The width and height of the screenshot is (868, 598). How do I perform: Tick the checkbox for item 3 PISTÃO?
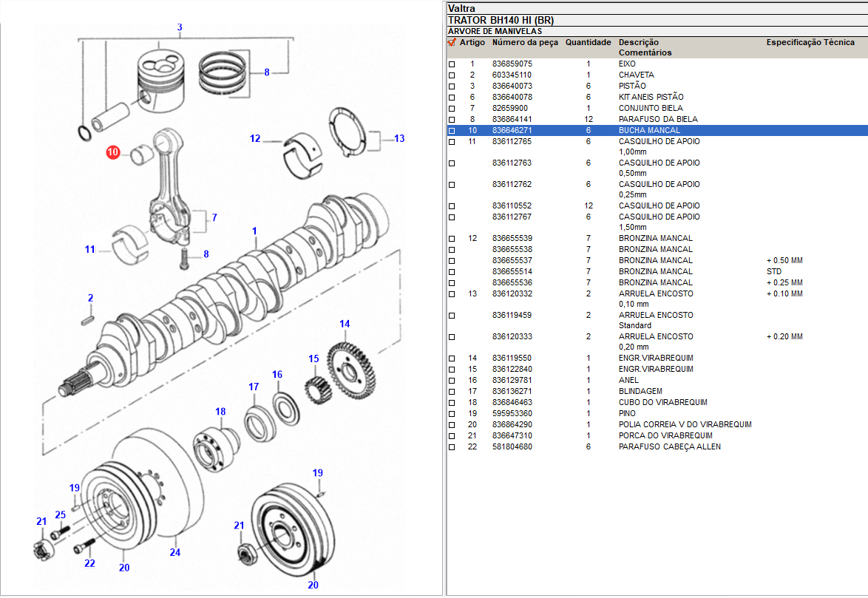452,86
